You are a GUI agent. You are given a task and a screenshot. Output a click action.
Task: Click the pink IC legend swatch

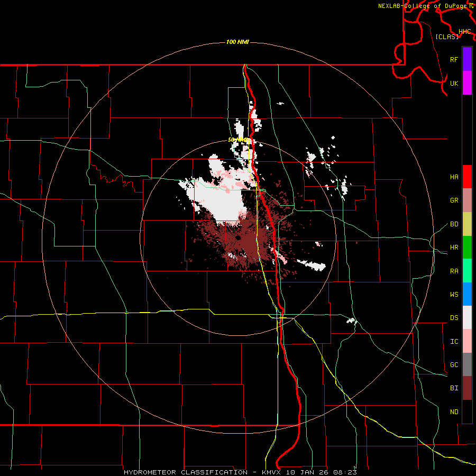click(467, 341)
